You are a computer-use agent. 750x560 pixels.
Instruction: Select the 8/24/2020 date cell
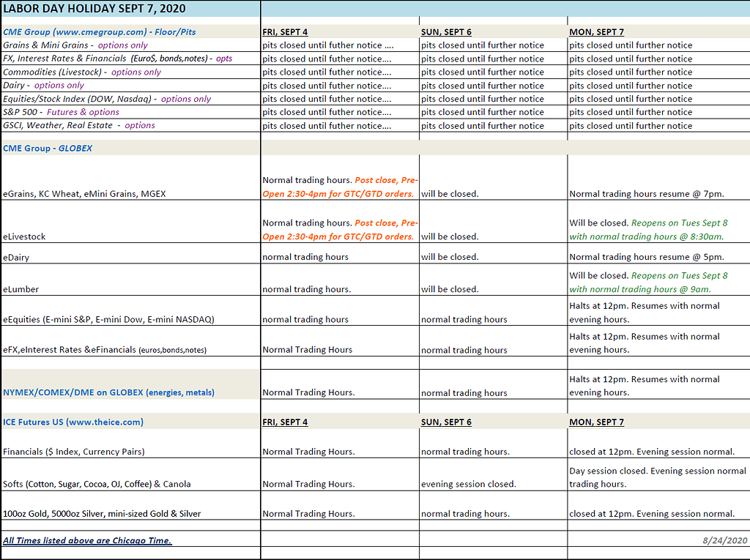tap(725, 540)
